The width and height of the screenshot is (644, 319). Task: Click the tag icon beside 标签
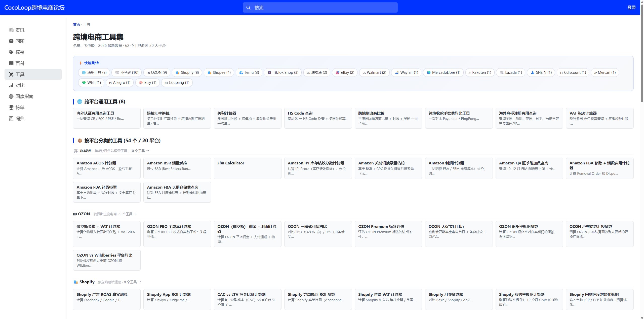11,52
